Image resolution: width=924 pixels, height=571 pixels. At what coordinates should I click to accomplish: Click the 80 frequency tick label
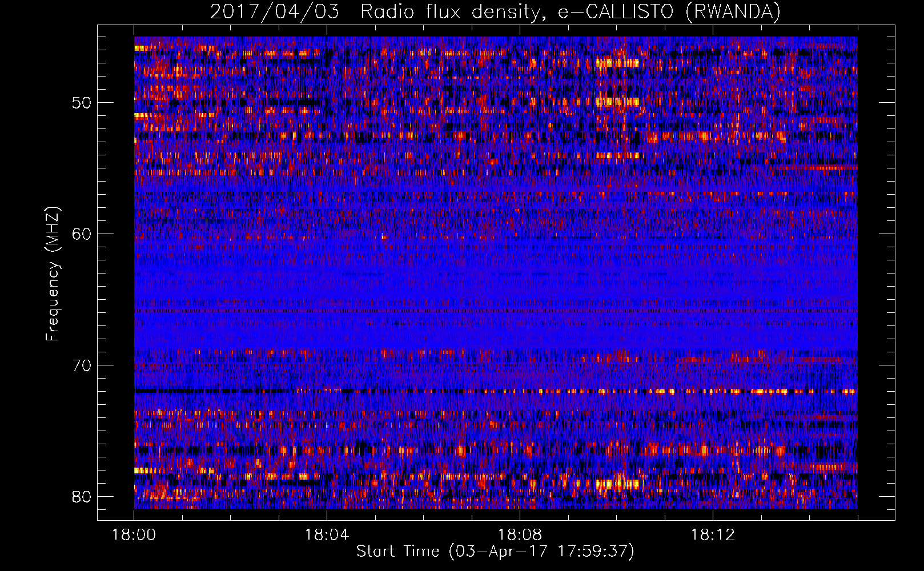coord(82,497)
